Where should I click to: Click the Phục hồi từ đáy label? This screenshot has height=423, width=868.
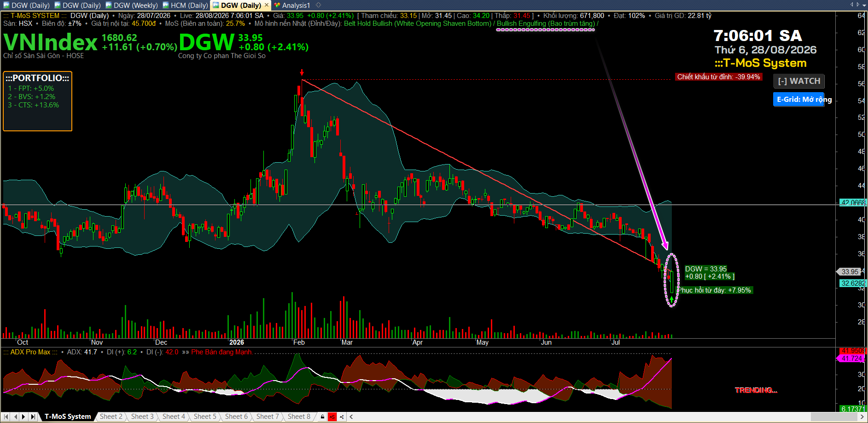pos(715,290)
